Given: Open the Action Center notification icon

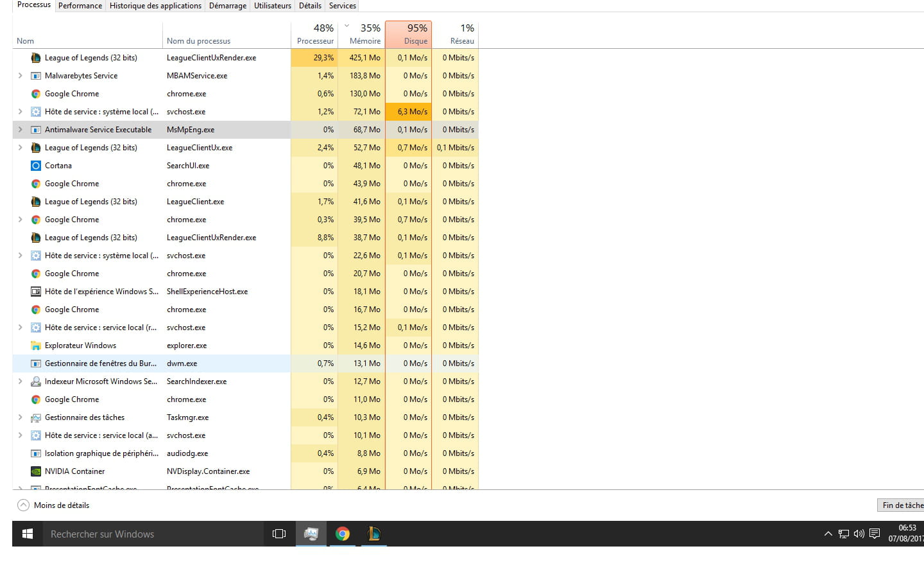Looking at the screenshot, I should [874, 534].
